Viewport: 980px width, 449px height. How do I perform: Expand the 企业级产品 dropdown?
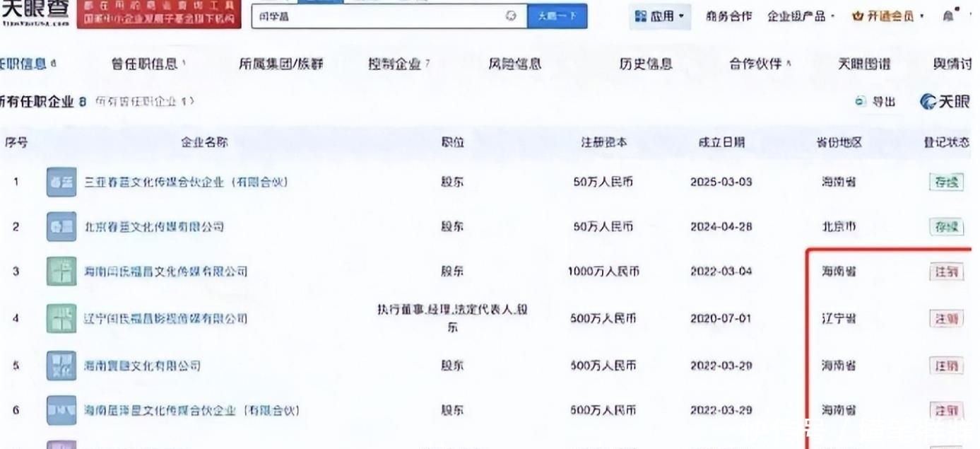point(801,16)
